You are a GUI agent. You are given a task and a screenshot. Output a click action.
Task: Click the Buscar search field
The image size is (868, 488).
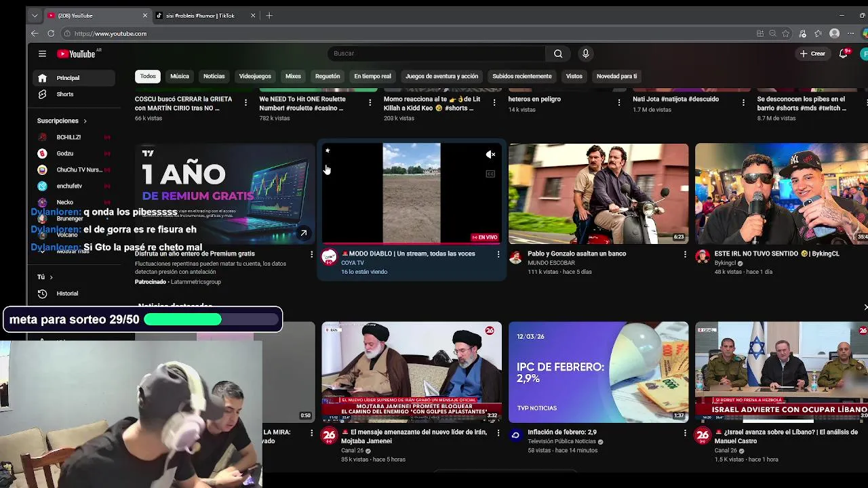click(437, 54)
